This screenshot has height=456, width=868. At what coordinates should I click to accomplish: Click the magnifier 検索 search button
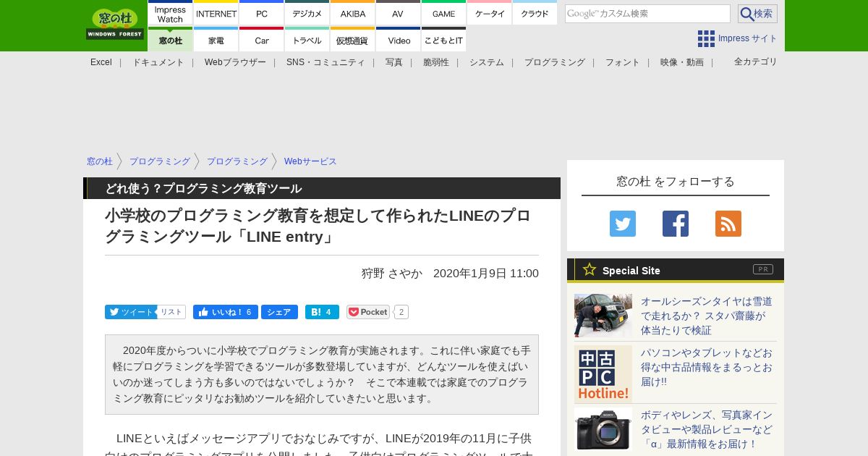click(x=757, y=14)
